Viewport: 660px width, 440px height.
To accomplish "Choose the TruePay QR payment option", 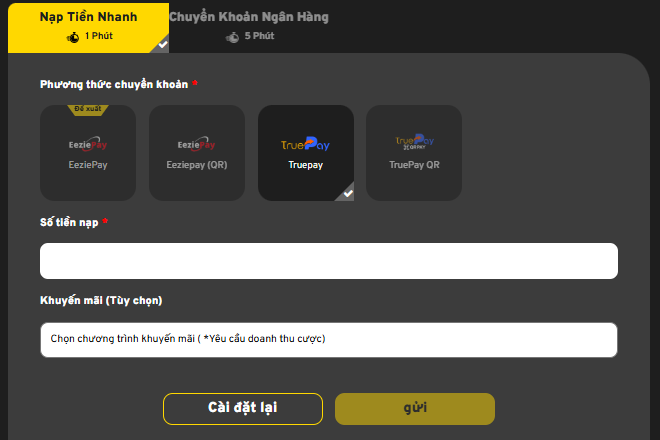I will [414, 153].
